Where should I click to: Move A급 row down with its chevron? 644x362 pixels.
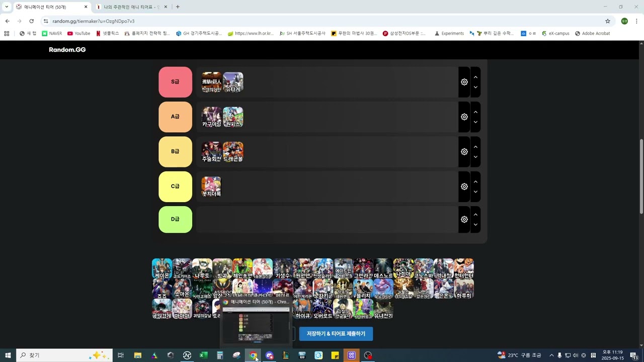[475, 122]
